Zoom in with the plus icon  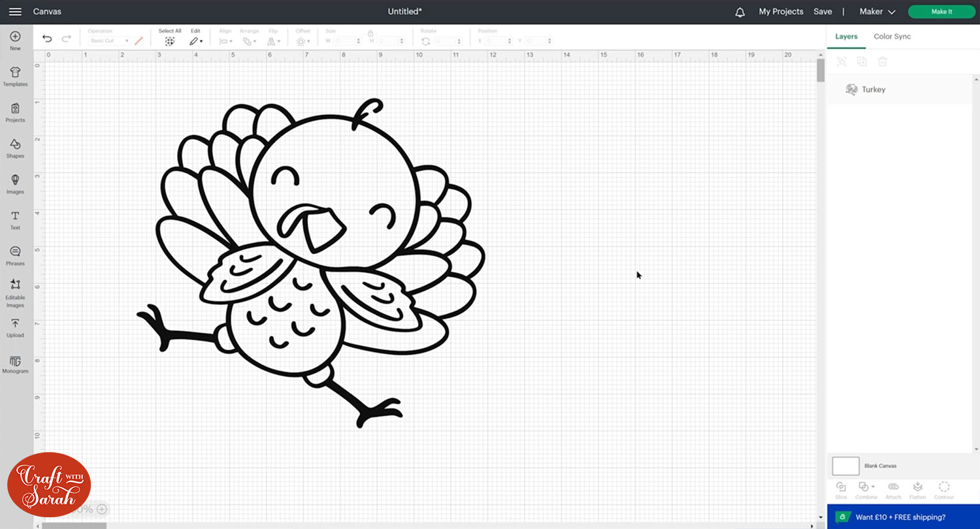102,509
